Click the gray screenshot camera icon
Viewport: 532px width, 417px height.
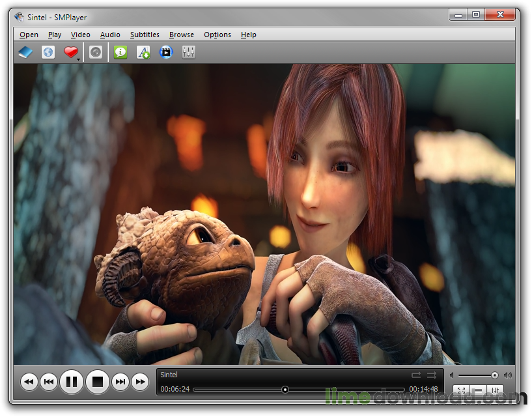pyautogui.click(x=96, y=53)
